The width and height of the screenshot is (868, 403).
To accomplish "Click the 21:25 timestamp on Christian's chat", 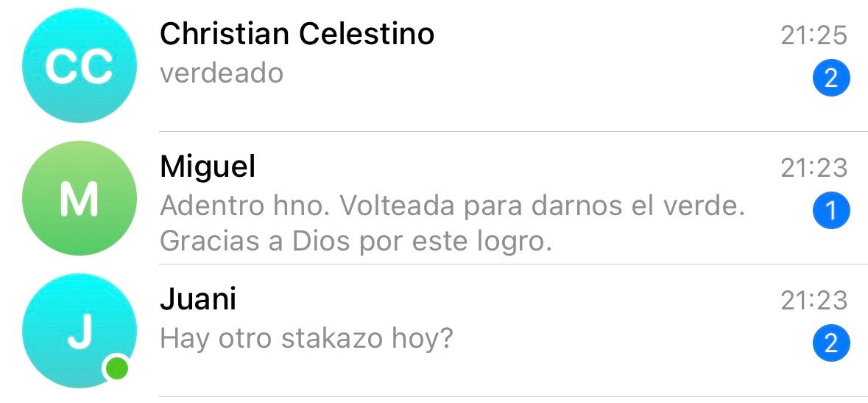I will pos(814,35).
